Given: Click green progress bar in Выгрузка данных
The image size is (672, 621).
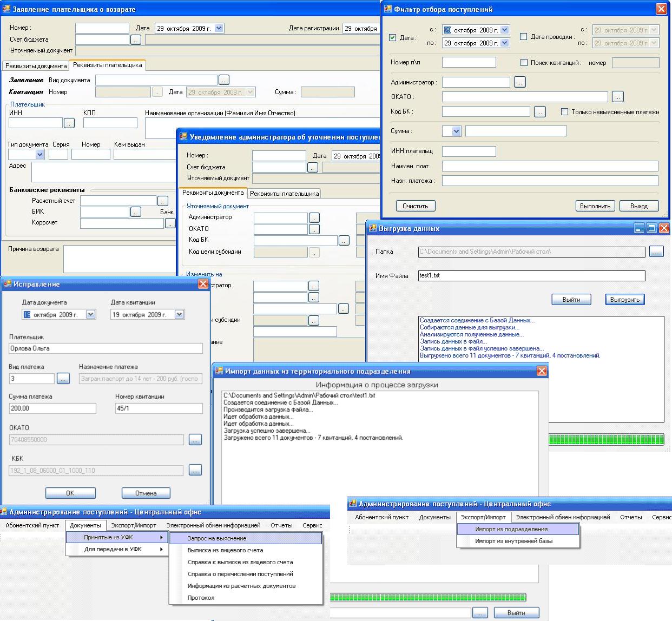Looking at the screenshot, I should [x=605, y=439].
